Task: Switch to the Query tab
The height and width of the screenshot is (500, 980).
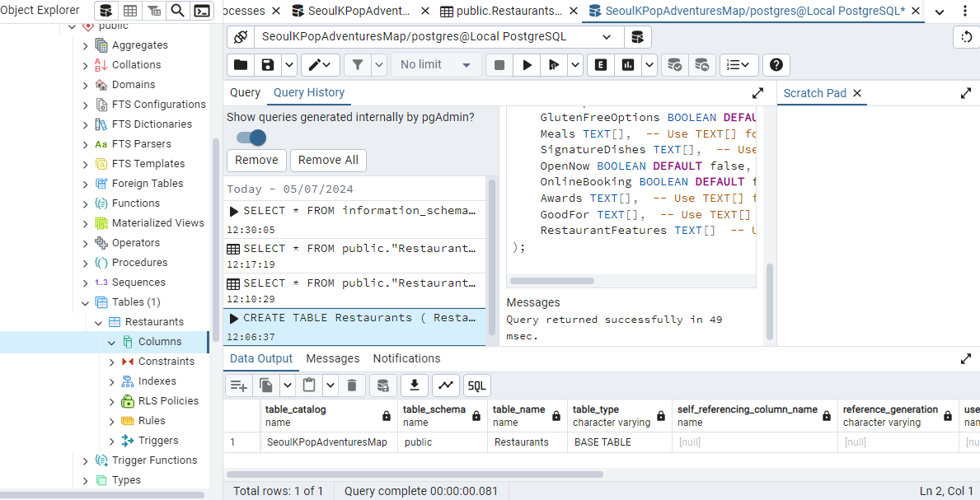Action: (x=245, y=93)
